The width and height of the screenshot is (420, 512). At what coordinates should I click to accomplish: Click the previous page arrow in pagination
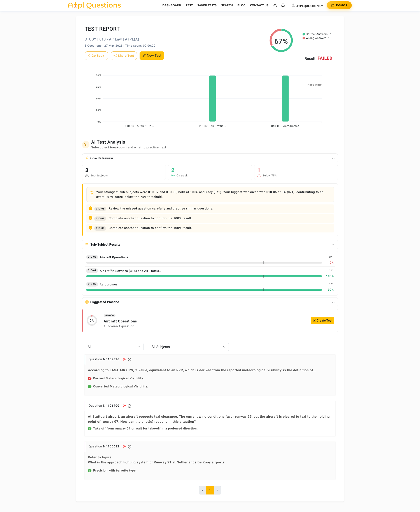point(203,490)
